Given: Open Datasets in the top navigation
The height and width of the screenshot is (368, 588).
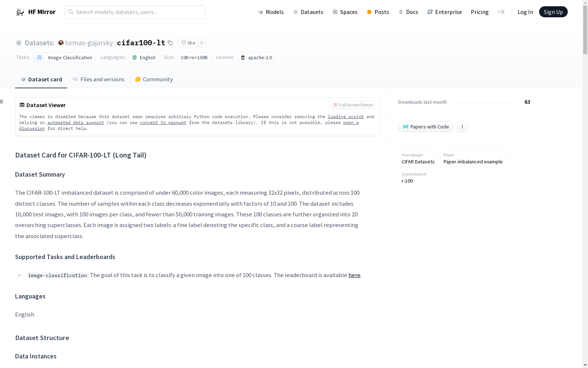Looking at the screenshot, I should (308, 12).
